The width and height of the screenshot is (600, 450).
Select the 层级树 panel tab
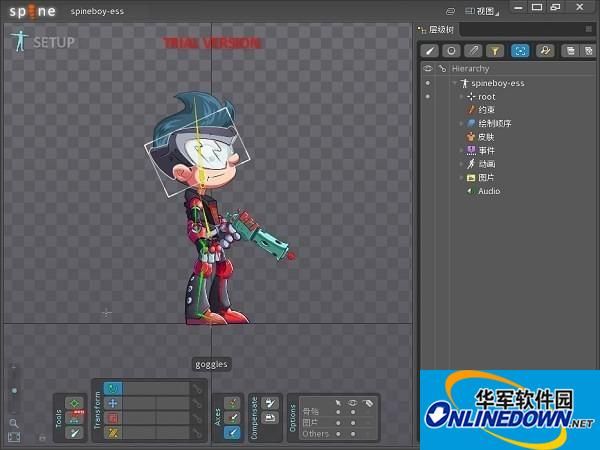[x=437, y=29]
